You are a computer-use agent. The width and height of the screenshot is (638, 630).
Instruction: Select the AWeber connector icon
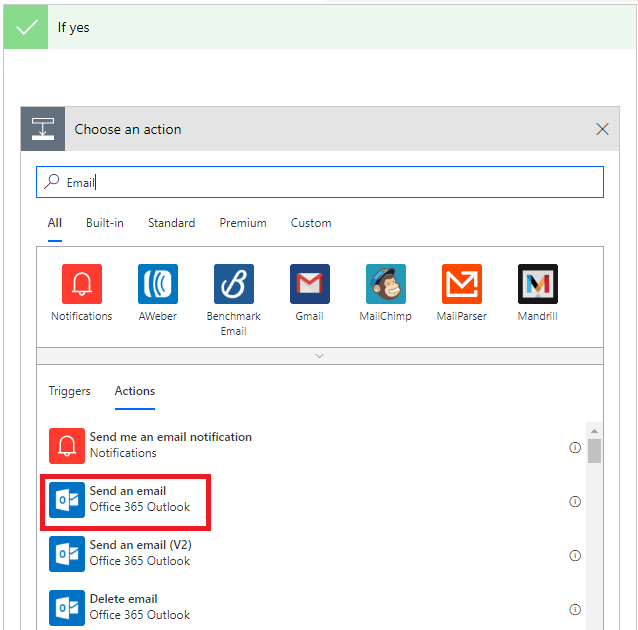coord(158,284)
